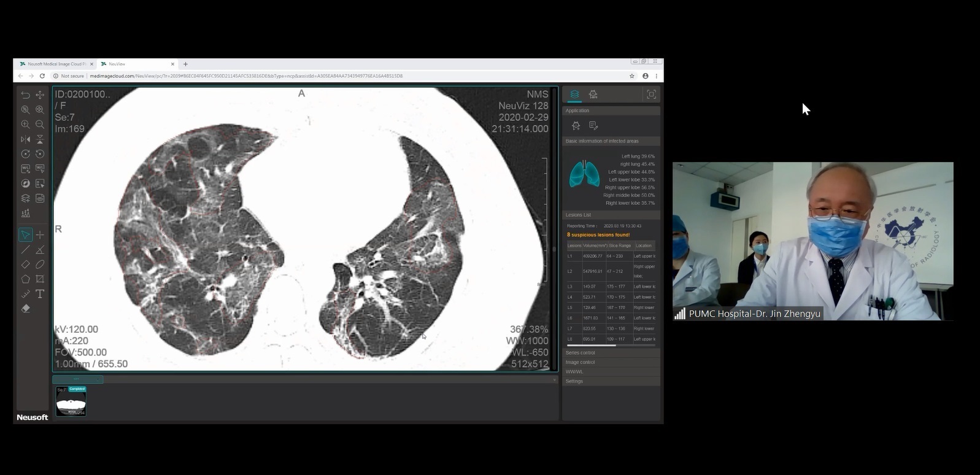Select the ellipse annotation tool
The height and width of the screenshot is (475, 980).
coord(40,265)
